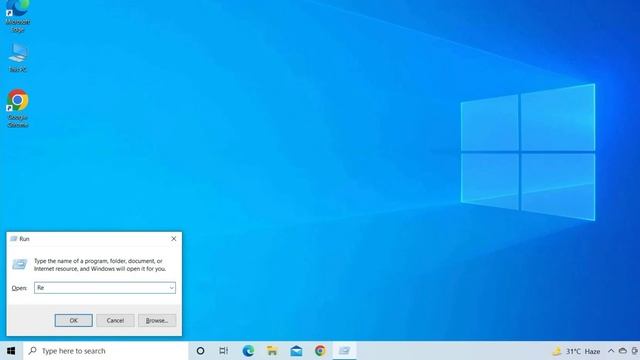Select the Google Chrome desktop shortcut
640x360 pixels.
point(18,108)
